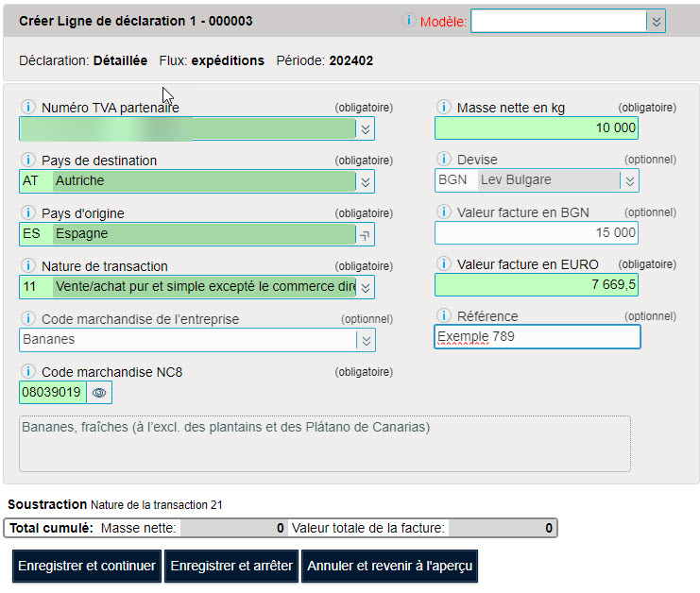Open info for Valeur facture en EURO
This screenshot has width=700, height=593.
(x=444, y=263)
